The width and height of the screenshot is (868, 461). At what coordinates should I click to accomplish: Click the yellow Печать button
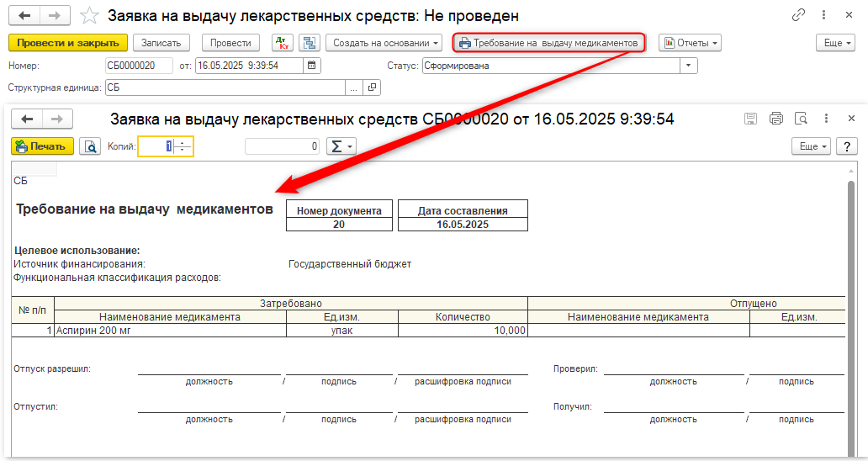(42, 146)
